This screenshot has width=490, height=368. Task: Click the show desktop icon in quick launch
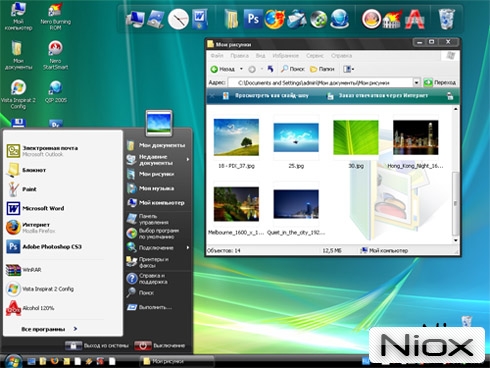(x=31, y=361)
